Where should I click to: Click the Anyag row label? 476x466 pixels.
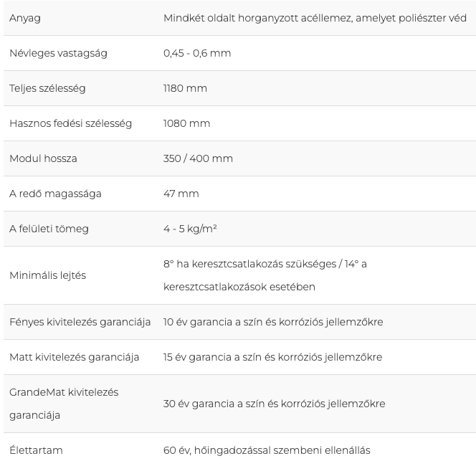(25, 18)
